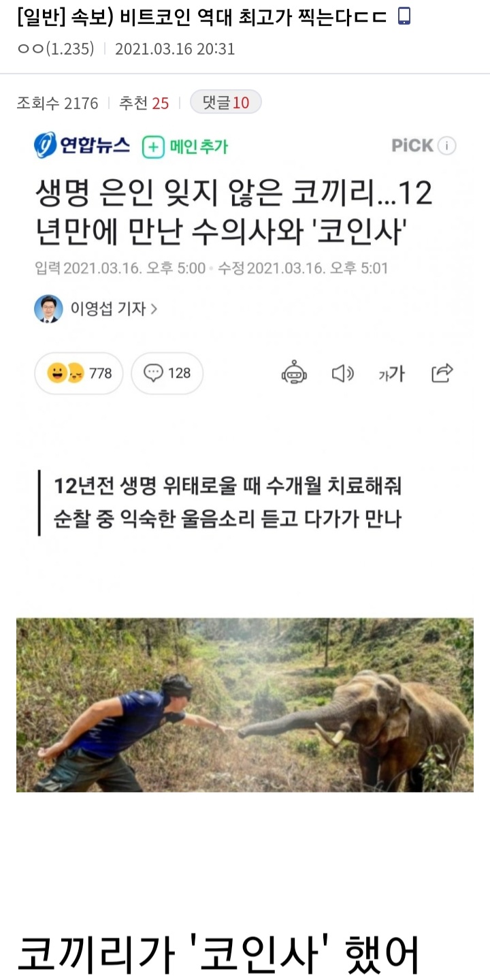Screen dimensions: 490x980
Task: Open the 댓글 10 comments button
Action: coord(225,103)
